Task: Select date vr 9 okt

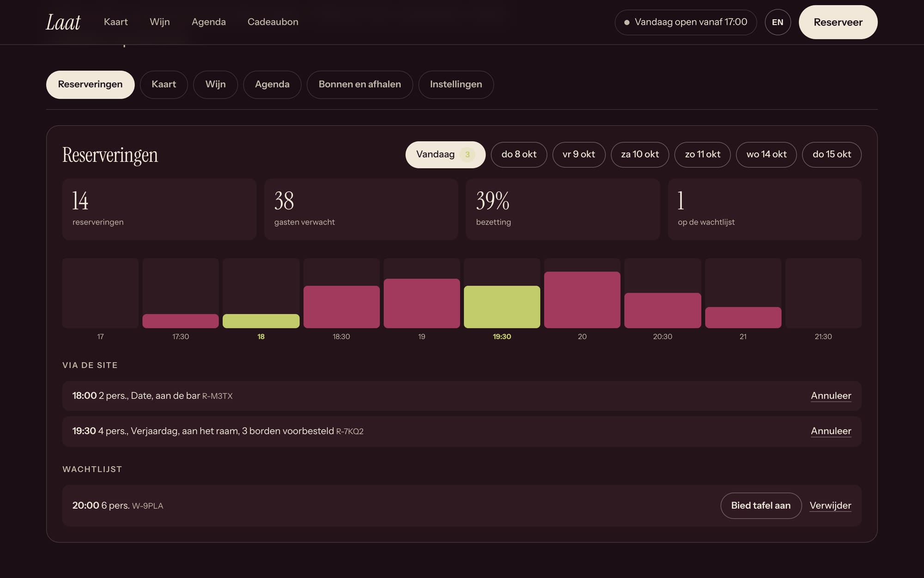Action: pos(579,154)
